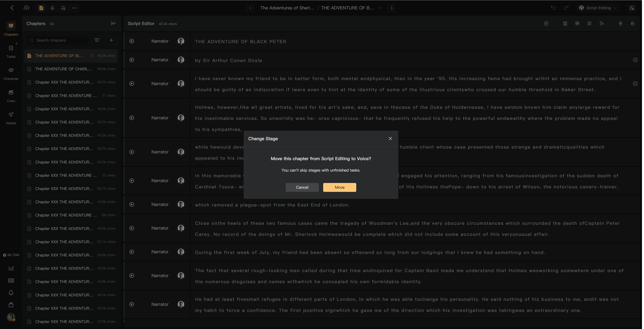The height and width of the screenshot is (329, 644).
Task: Collapse the Chapters panel
Action: [114, 23]
